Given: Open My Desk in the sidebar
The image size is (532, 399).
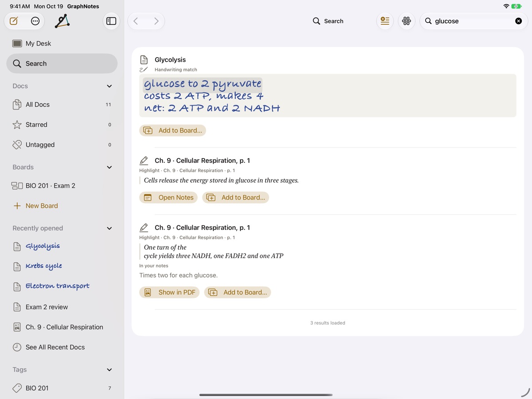Looking at the screenshot, I should [62, 43].
